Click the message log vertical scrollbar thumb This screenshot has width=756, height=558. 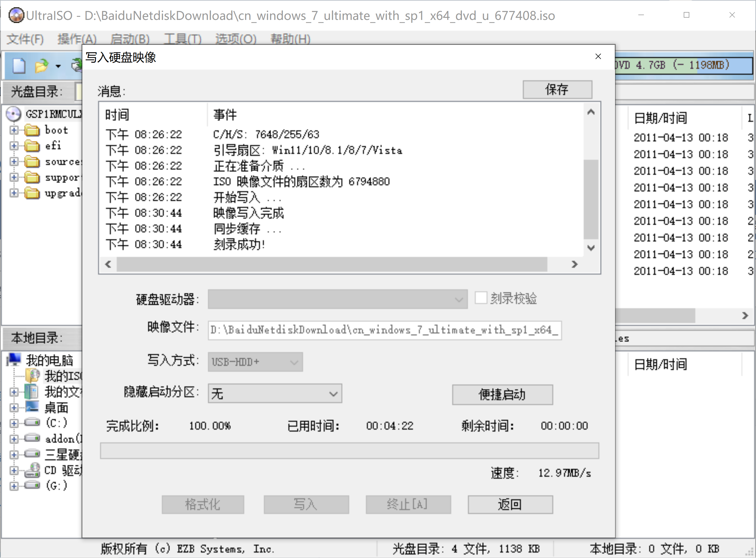591,199
